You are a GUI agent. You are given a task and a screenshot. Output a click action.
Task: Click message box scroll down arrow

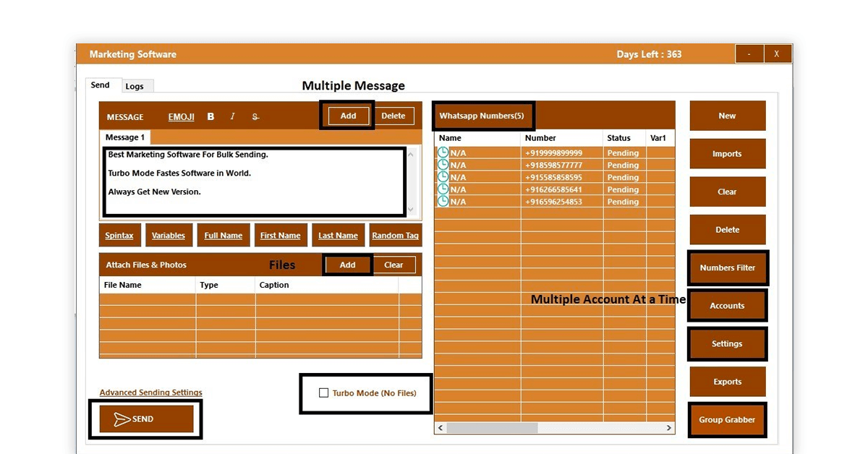[x=412, y=210]
